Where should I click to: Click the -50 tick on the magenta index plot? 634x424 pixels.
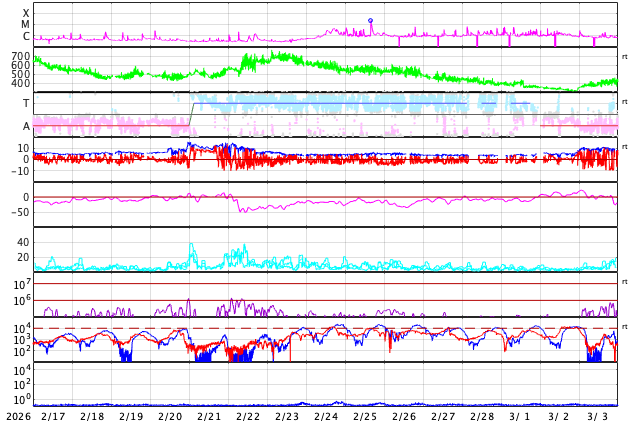click(20, 212)
